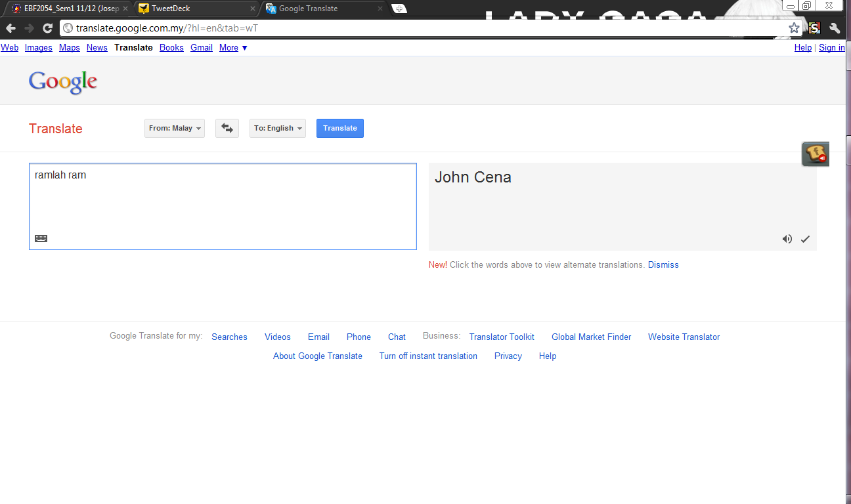Click the red Translate page title

56,129
